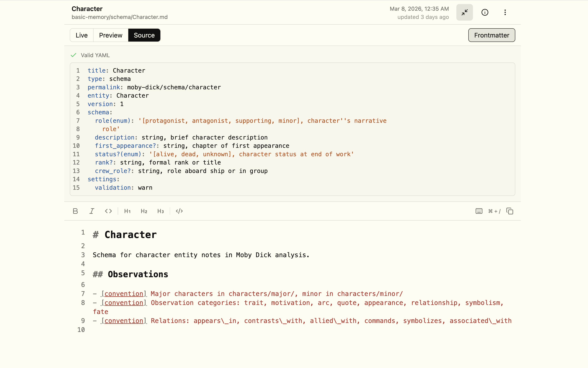Switch to the Preview tab
Viewport: 588px width, 368px height.
(x=111, y=35)
